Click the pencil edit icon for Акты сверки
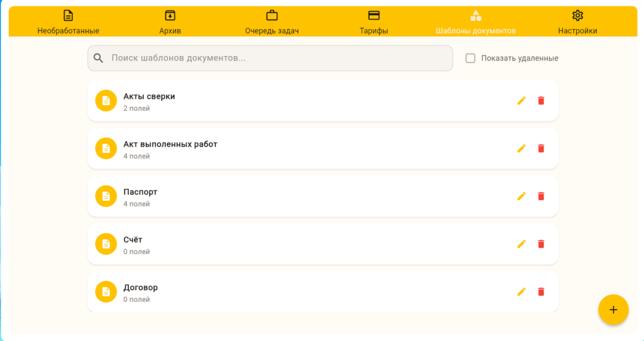644x341 pixels. pyautogui.click(x=521, y=101)
